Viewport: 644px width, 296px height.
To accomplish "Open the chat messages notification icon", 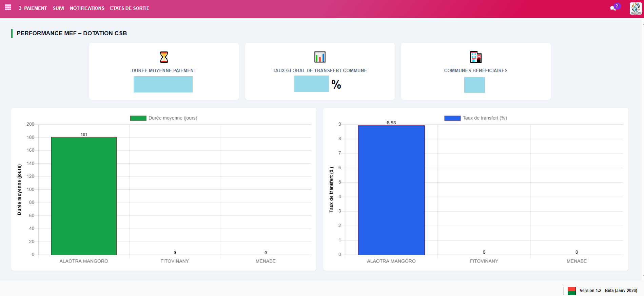I will [613, 8].
